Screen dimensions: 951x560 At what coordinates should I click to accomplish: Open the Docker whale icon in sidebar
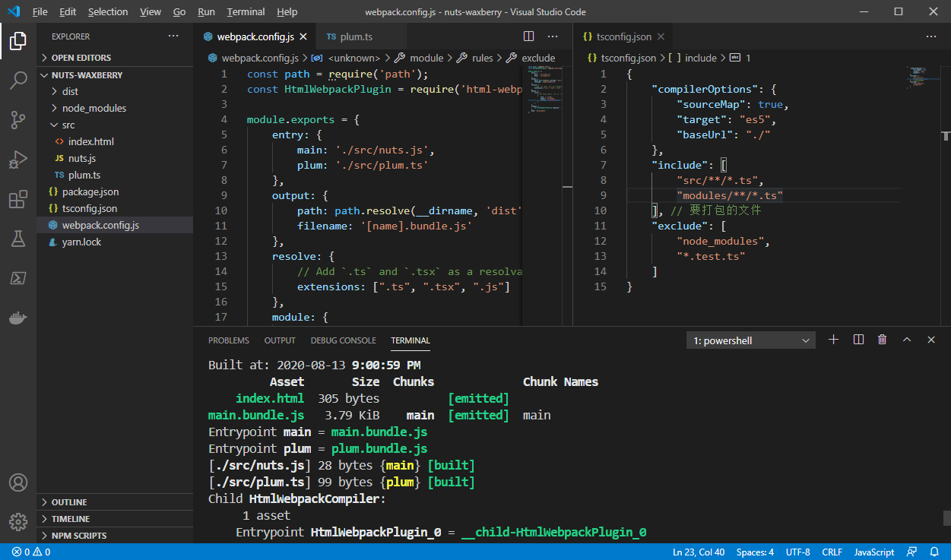[x=18, y=318]
